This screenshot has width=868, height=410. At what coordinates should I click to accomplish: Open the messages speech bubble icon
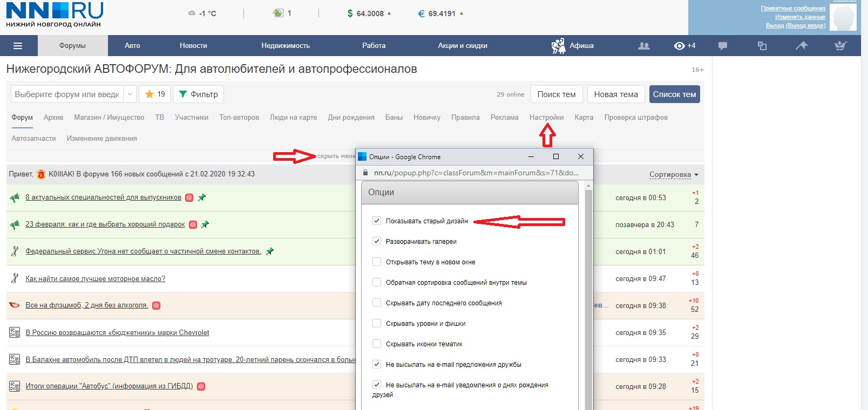(x=723, y=46)
